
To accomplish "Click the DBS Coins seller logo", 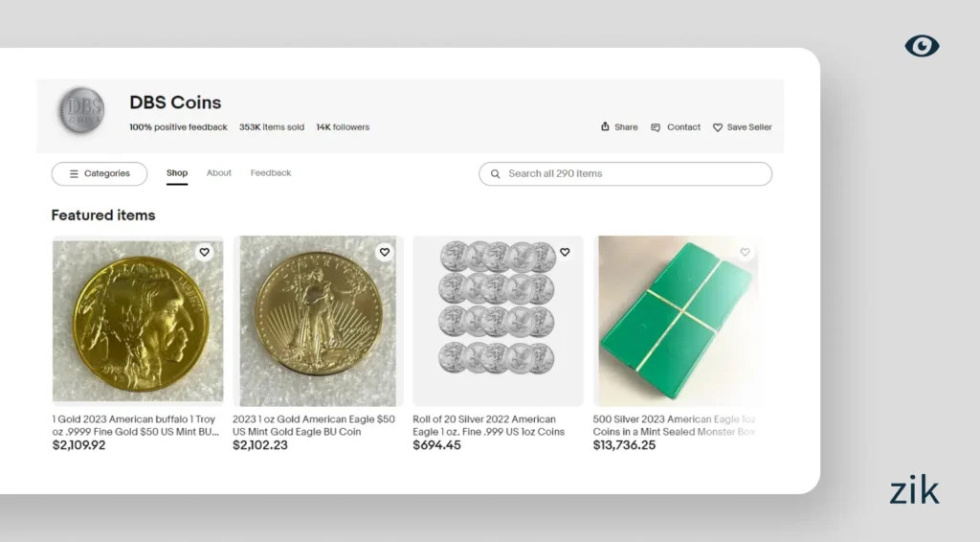I will coord(81,111).
